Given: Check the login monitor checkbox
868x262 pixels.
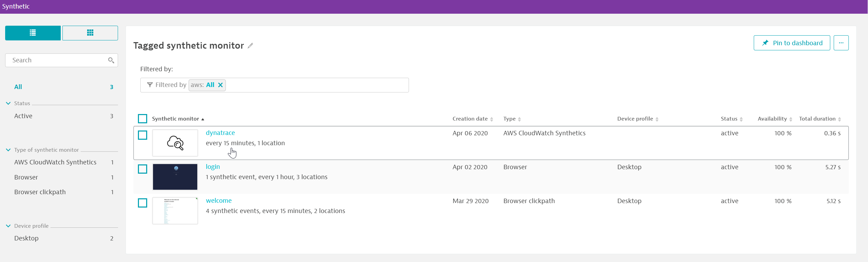Looking at the screenshot, I should (x=142, y=169).
